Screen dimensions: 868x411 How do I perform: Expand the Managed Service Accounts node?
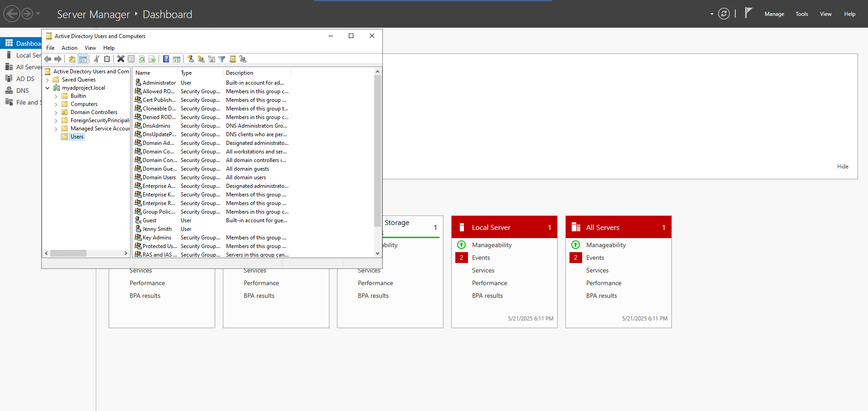(x=56, y=129)
